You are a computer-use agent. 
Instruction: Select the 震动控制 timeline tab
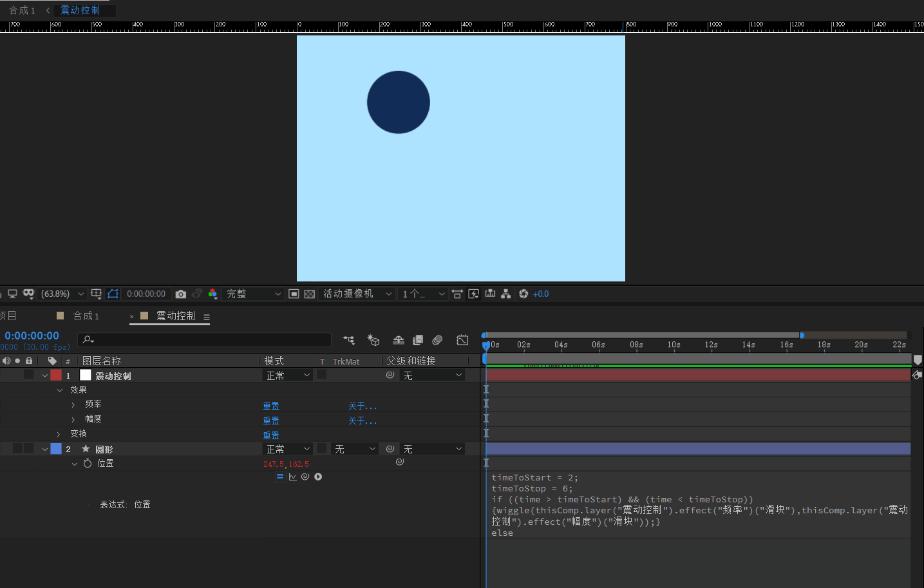coord(175,316)
